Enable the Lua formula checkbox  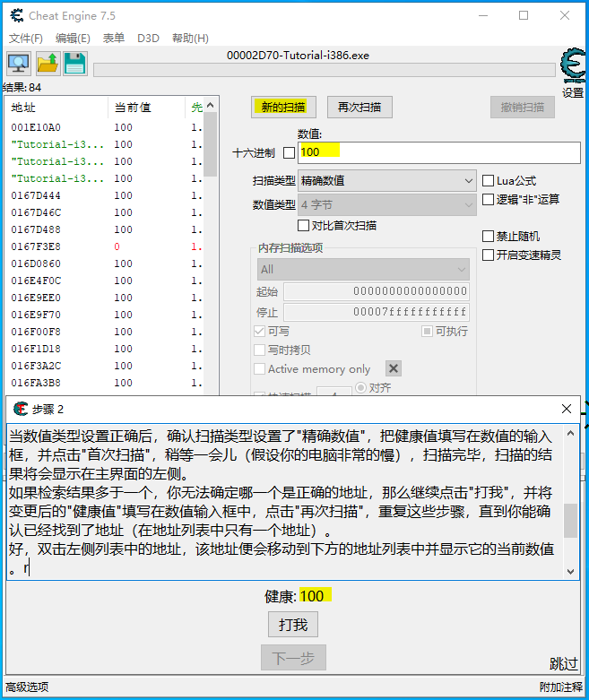(x=488, y=181)
